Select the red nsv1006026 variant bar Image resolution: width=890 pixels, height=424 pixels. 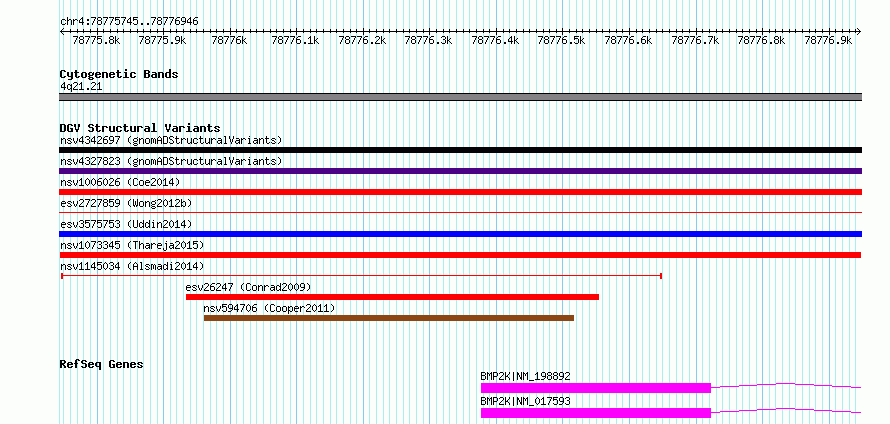point(460,192)
